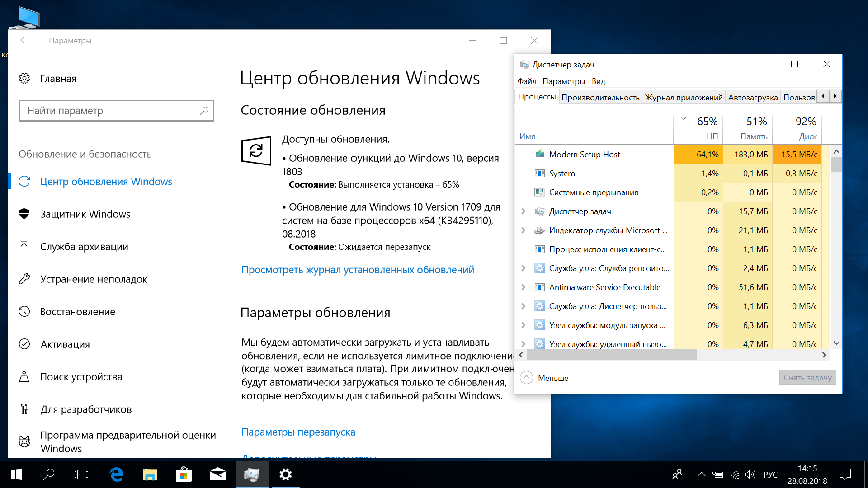
Task: Click the Для разработчиков tools icon
Action: tap(24, 409)
